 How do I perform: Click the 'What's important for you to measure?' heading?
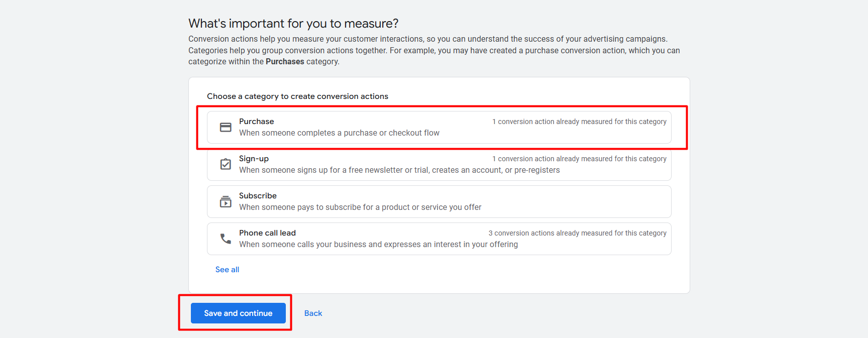[x=293, y=24]
